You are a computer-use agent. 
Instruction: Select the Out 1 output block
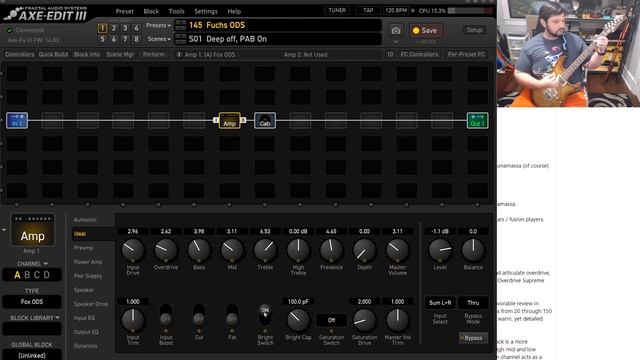point(477,120)
